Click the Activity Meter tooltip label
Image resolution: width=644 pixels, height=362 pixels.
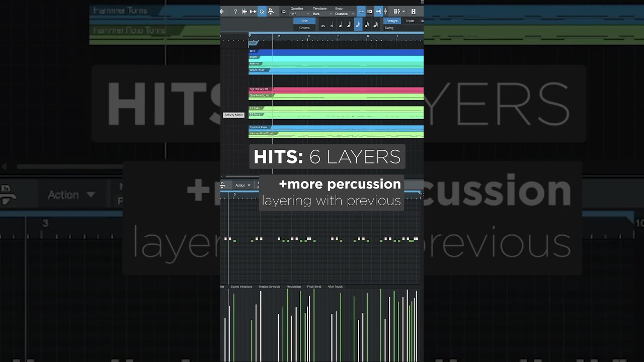click(233, 115)
